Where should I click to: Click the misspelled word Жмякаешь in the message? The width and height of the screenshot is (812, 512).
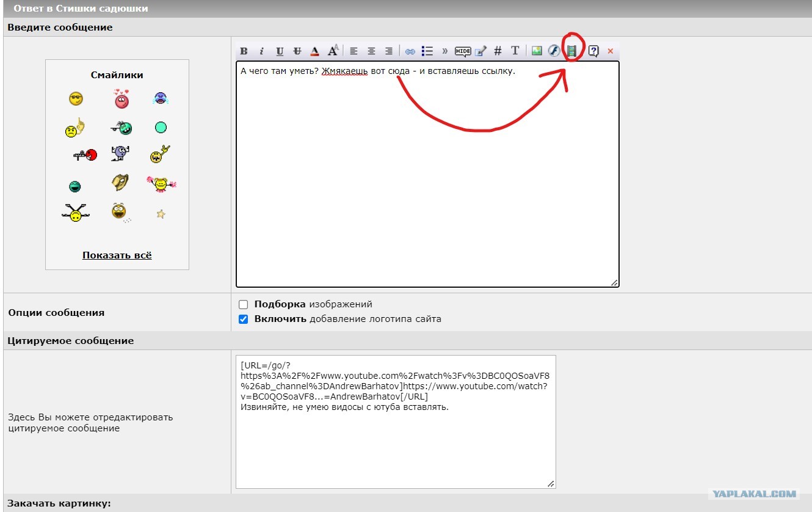point(345,71)
